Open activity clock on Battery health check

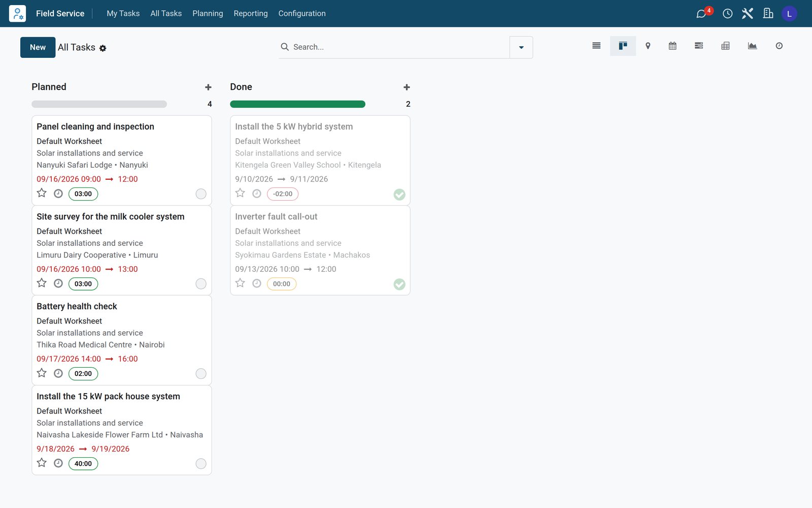[58, 373]
